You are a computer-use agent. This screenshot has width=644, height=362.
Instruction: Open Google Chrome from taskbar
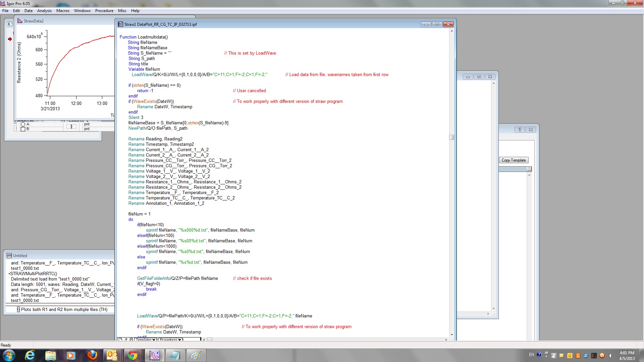[x=132, y=355]
